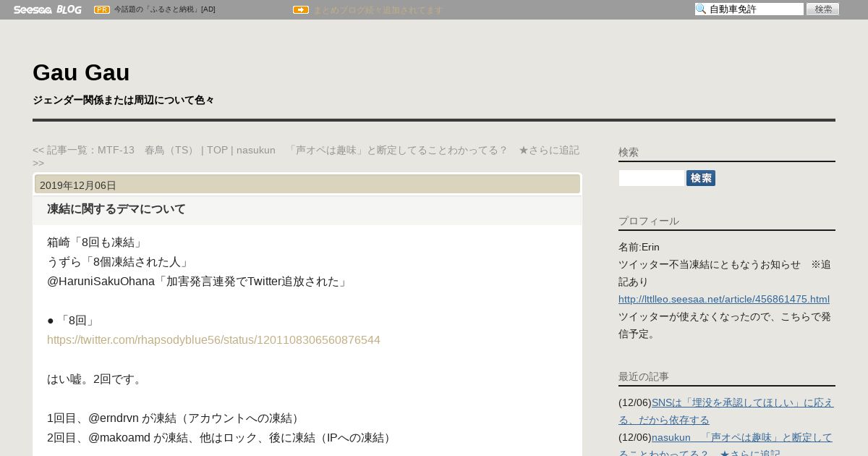The width and height of the screenshot is (868, 456).
Task: Select the line はい嘘。2回です。
Action: coord(96,379)
